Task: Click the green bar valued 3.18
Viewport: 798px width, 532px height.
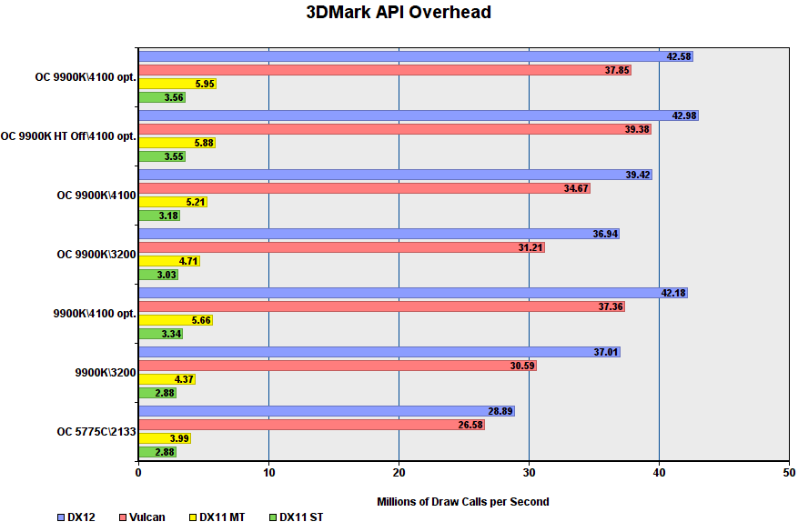Action: pos(159,216)
